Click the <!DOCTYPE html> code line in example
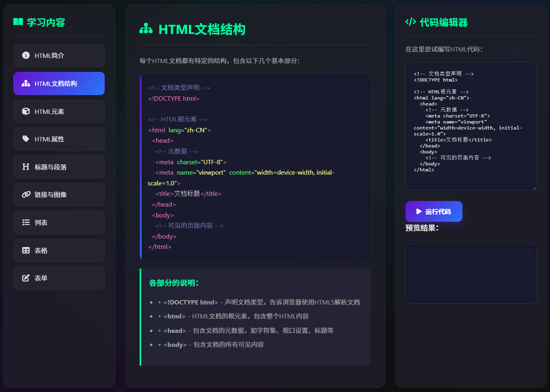Viewport: 550px width, 392px height. (x=174, y=98)
